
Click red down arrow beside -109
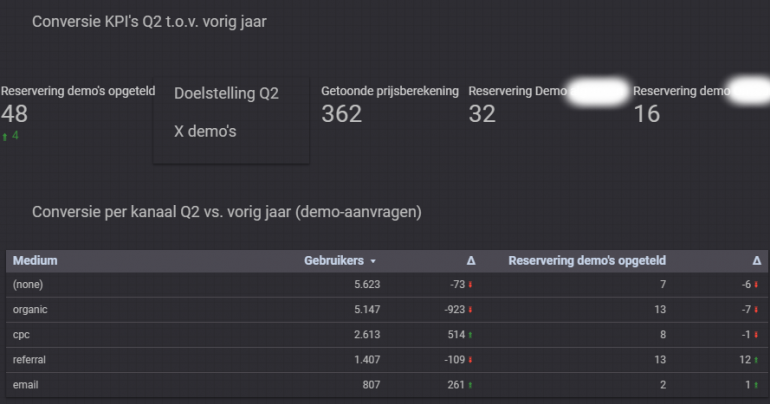tap(470, 359)
